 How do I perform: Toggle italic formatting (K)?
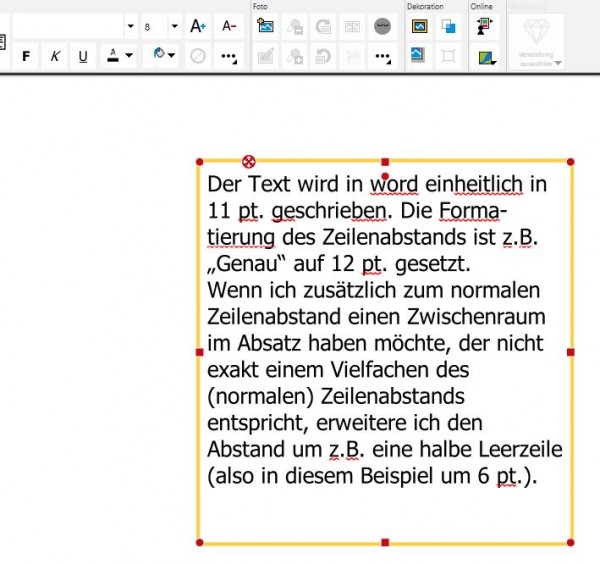click(x=55, y=56)
